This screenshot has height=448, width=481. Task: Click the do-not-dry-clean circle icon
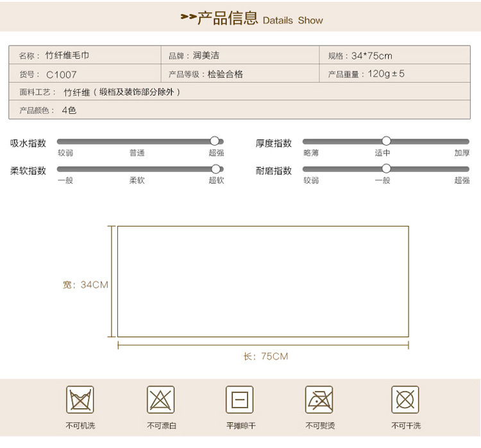(x=405, y=399)
